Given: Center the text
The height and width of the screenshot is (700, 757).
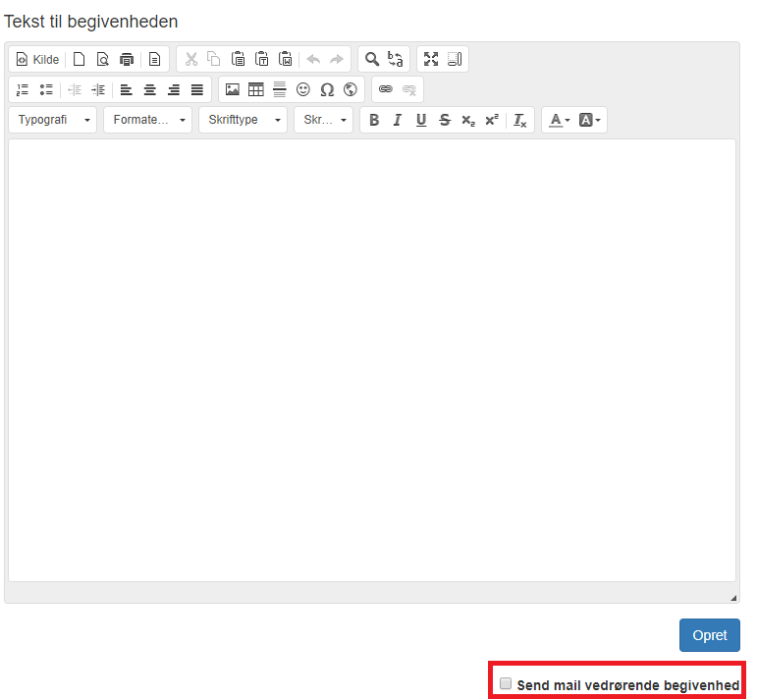Looking at the screenshot, I should pyautogui.click(x=150, y=89).
